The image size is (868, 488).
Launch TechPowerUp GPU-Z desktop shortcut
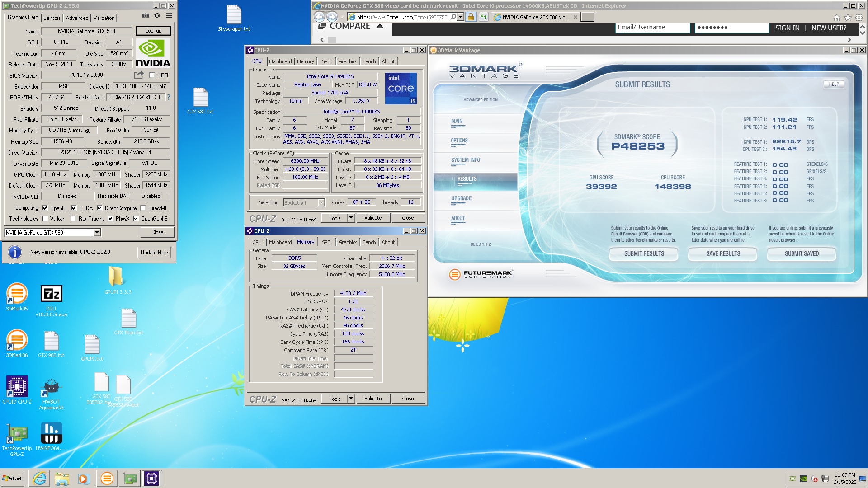click(x=17, y=440)
